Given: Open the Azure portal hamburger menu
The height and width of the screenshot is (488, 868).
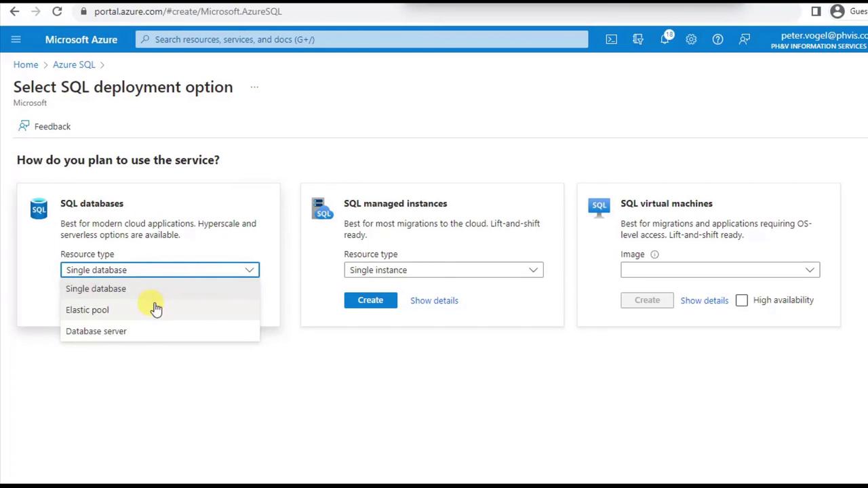Looking at the screenshot, I should [x=16, y=39].
